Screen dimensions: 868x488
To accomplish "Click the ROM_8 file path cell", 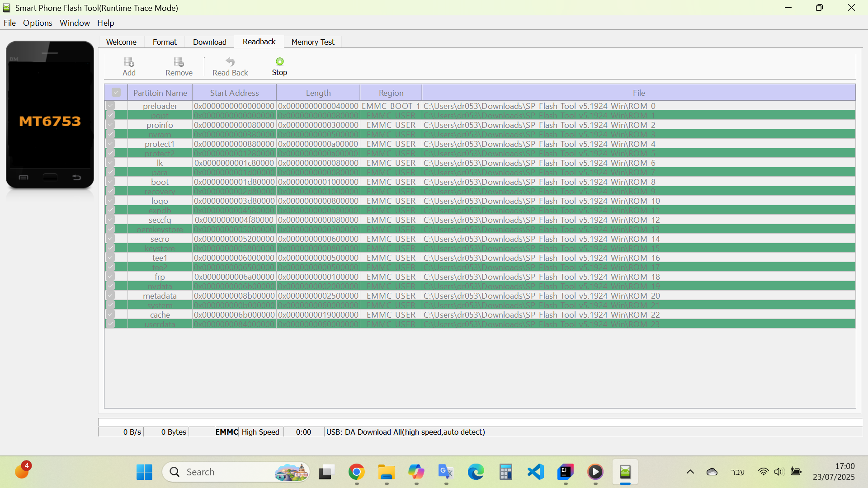I will pos(639,182).
